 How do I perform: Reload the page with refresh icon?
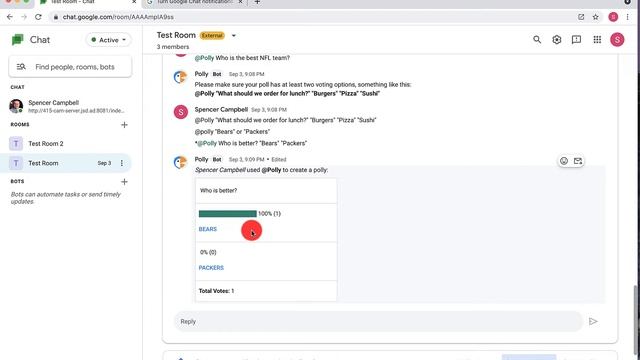[x=38, y=17]
